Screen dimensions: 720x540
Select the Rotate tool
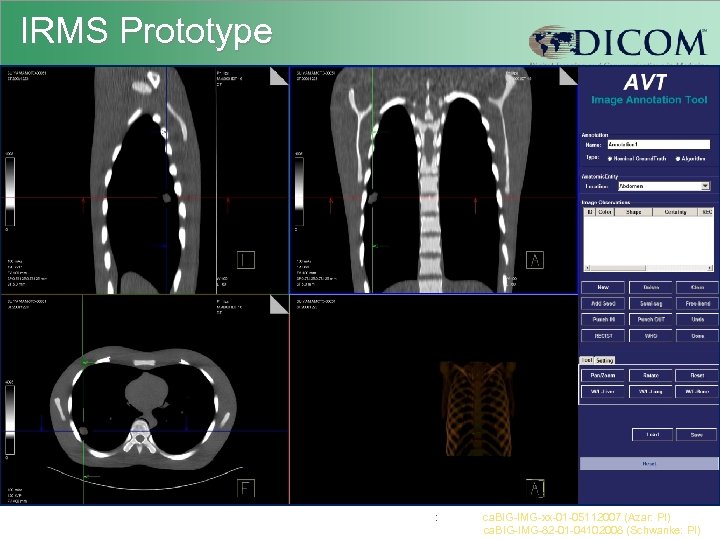point(651,376)
